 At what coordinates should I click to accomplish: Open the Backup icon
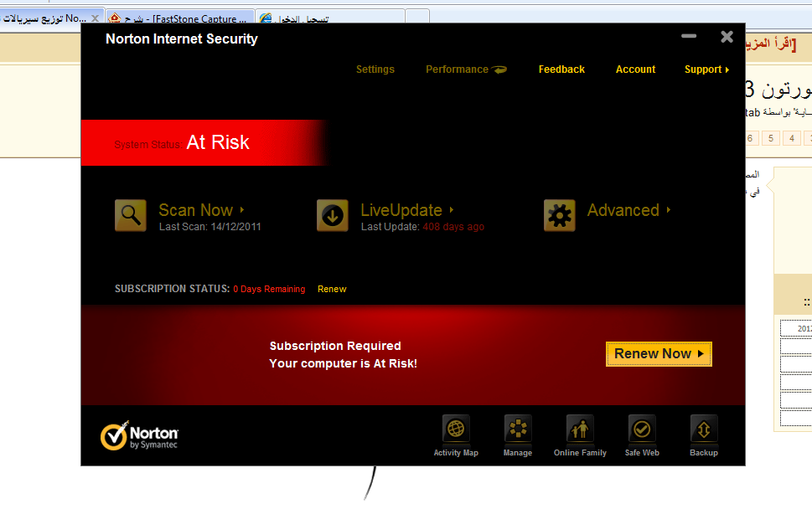(x=704, y=429)
